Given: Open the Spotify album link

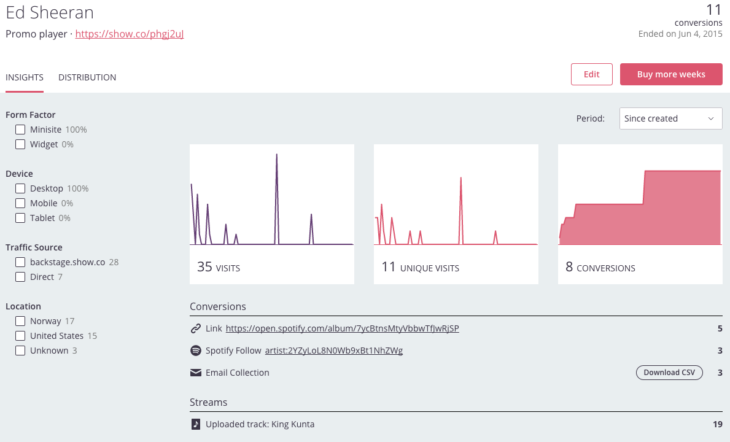Looking at the screenshot, I should pos(342,328).
